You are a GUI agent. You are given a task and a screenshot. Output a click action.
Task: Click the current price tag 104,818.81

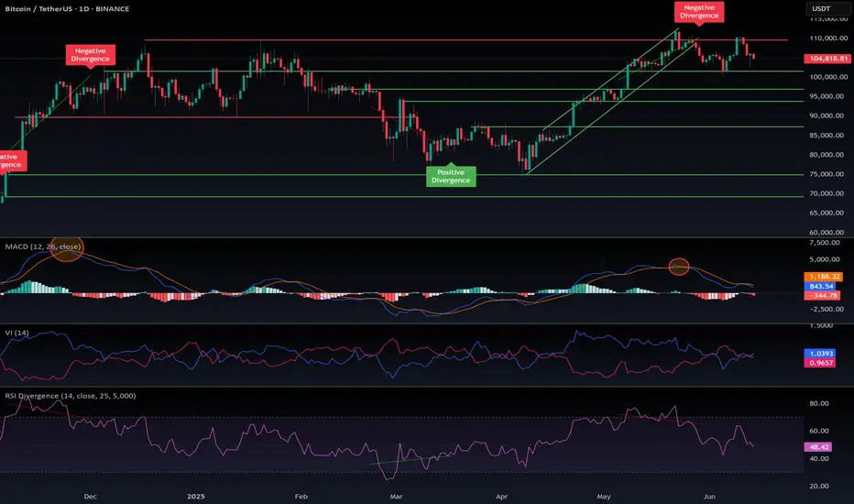coord(827,59)
